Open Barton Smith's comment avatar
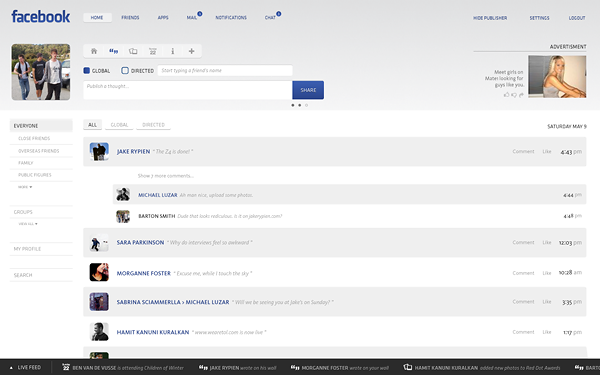This screenshot has height=375, width=600. coord(123,216)
